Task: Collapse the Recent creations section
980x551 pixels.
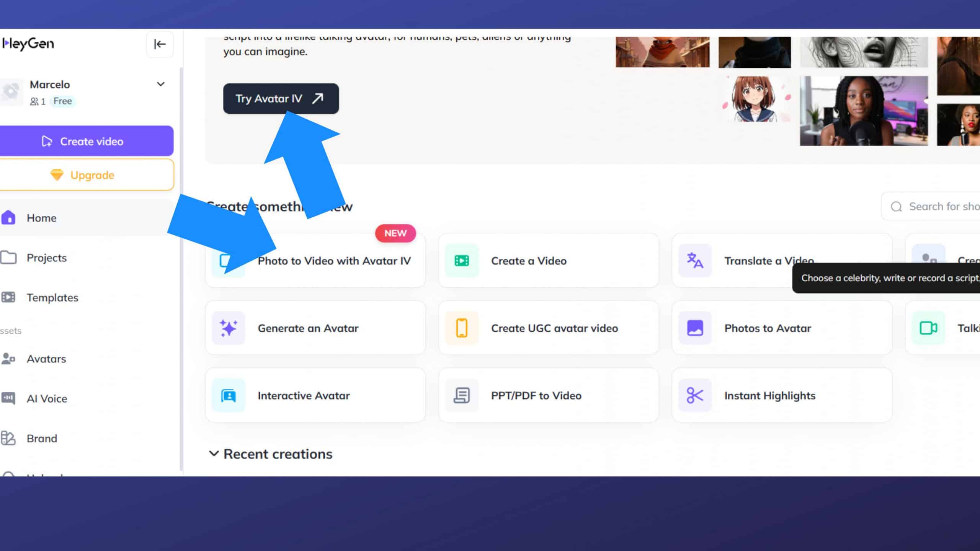Action: [x=214, y=454]
